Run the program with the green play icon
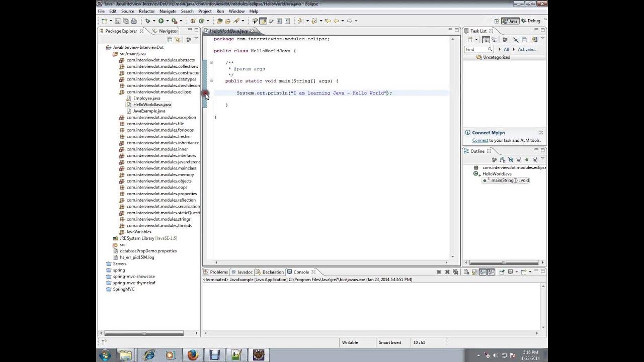 point(160,21)
